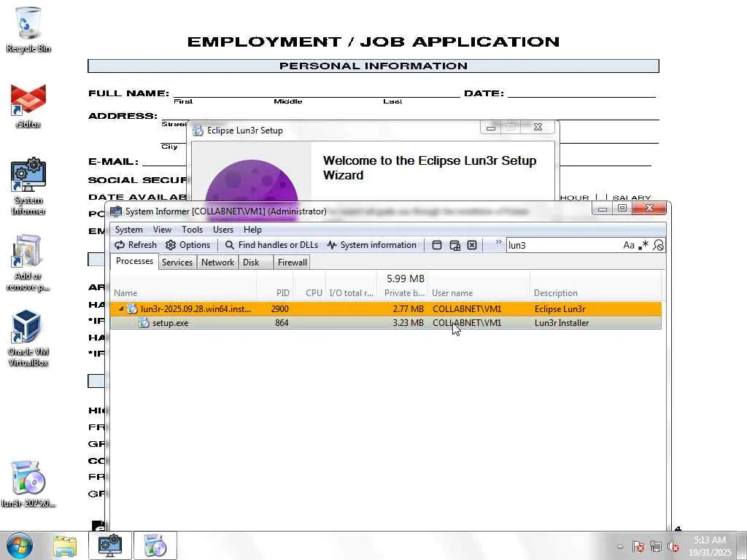Switch to the Network tab
Viewport: 747px width, 560px height.
point(217,262)
